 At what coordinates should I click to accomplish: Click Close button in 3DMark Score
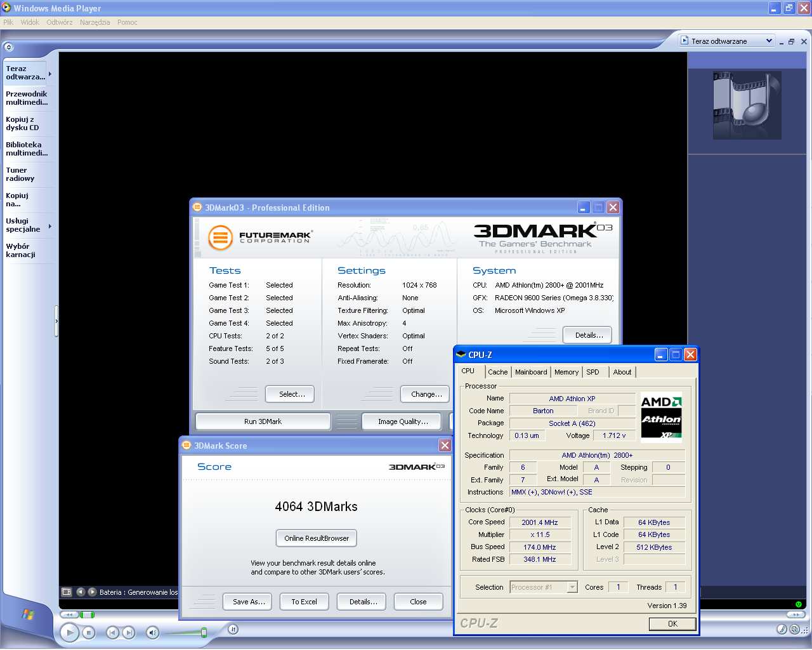pos(418,602)
